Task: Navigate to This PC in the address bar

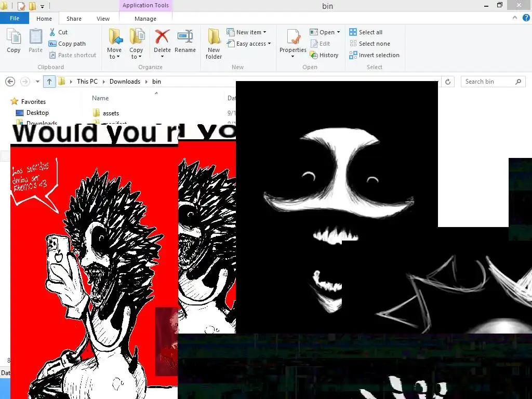Action: click(x=87, y=82)
